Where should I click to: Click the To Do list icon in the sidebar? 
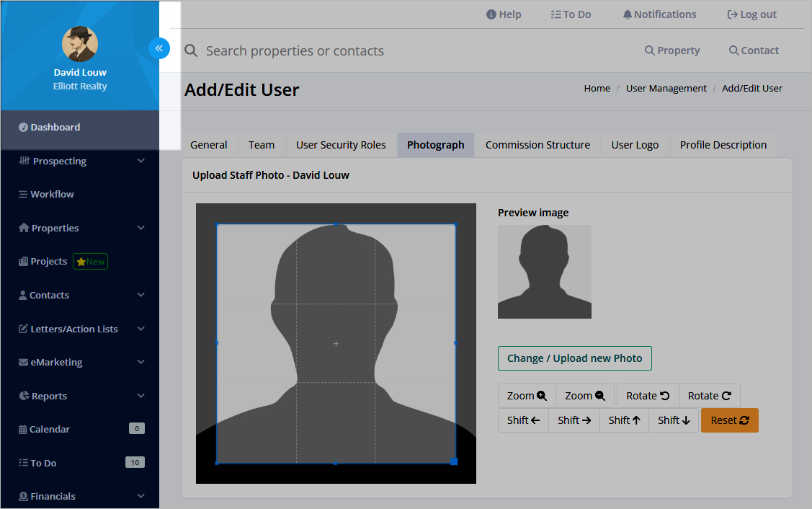[24, 462]
